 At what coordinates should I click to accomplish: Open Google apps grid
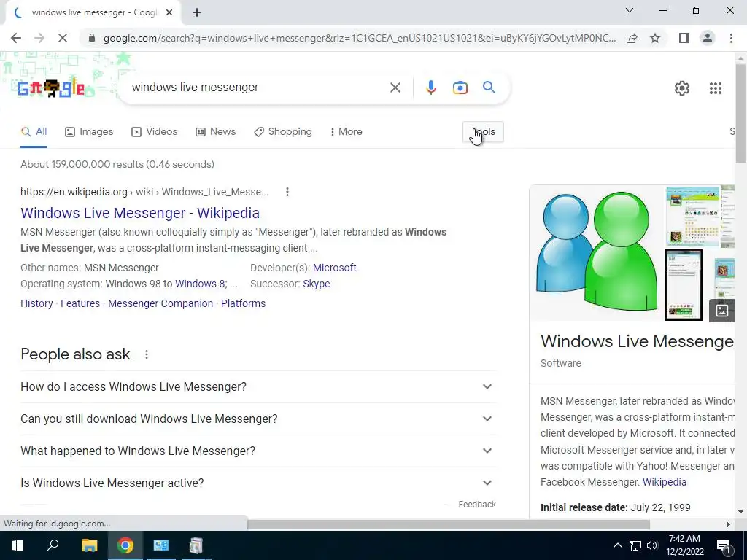click(x=715, y=88)
